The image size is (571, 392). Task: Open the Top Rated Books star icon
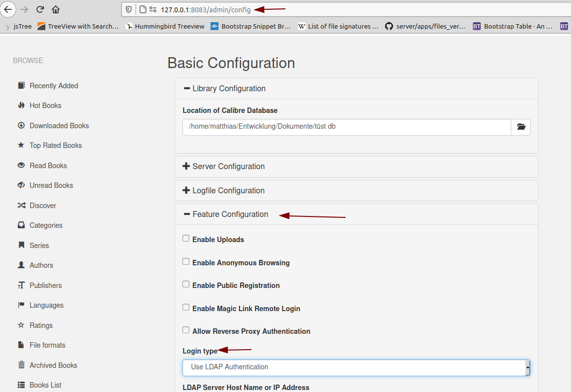(21, 145)
